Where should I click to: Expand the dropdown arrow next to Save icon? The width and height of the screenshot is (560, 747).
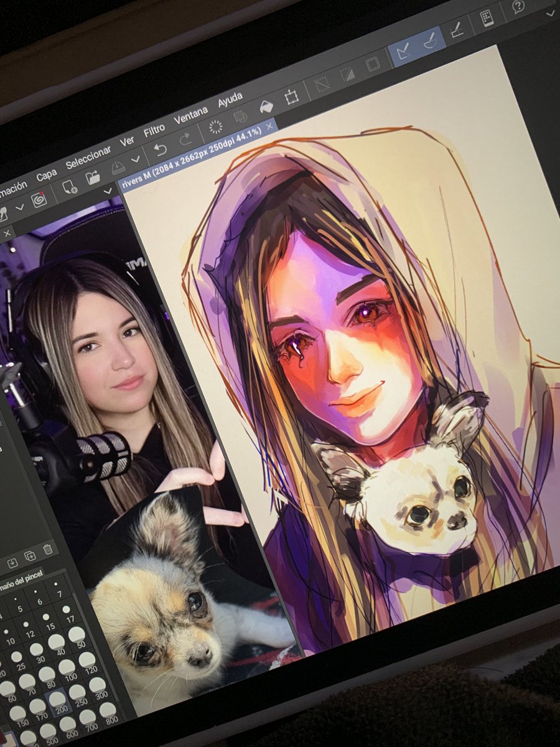(x=135, y=159)
